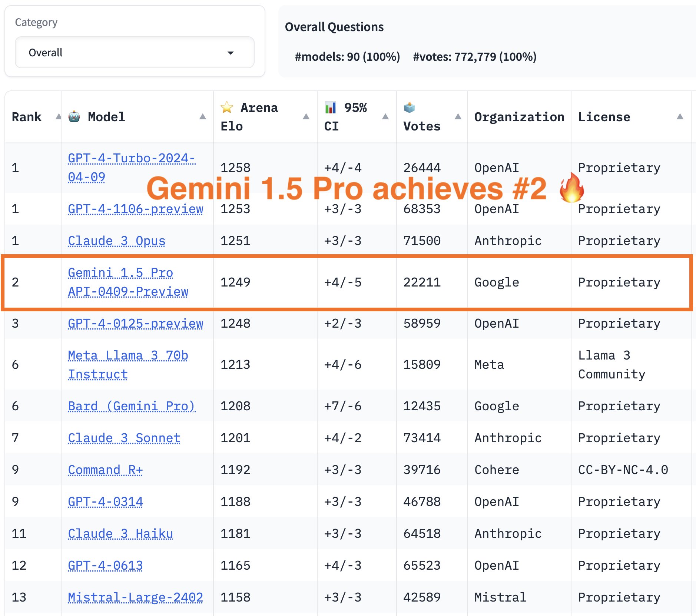Click the #models: 90 (100%) text
This screenshot has width=696, height=616.
click(x=347, y=57)
